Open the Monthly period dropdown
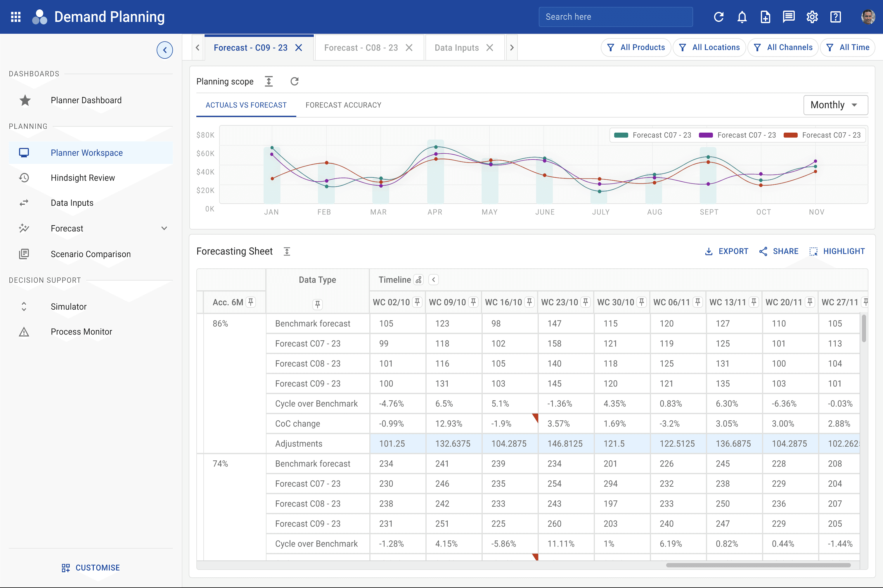883x588 pixels. [835, 105]
